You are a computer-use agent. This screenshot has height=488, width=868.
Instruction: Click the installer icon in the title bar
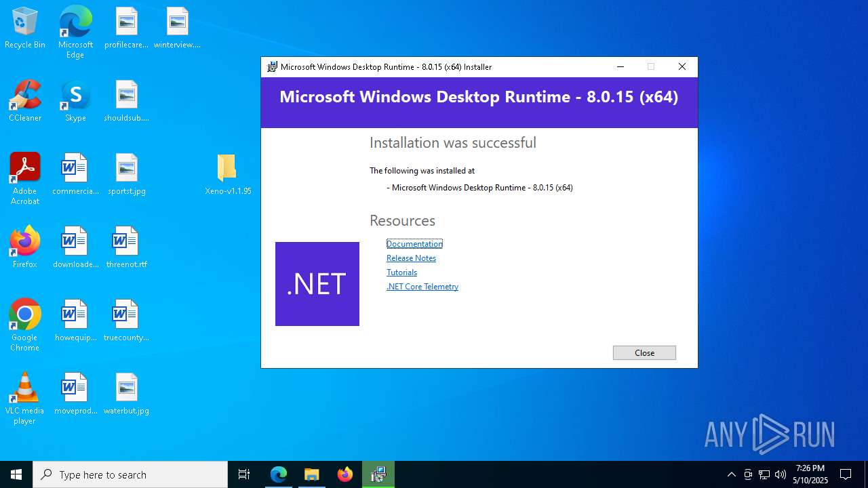272,66
